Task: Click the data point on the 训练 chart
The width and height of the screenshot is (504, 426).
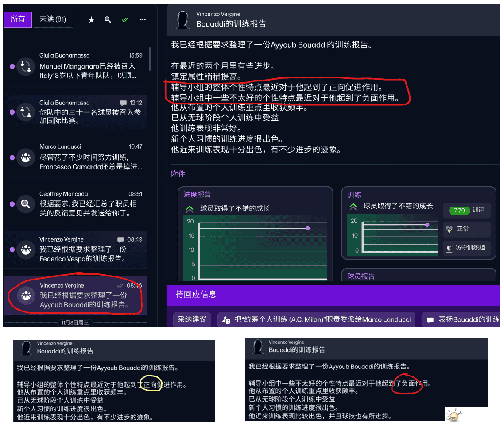Action: pyautogui.click(x=427, y=225)
